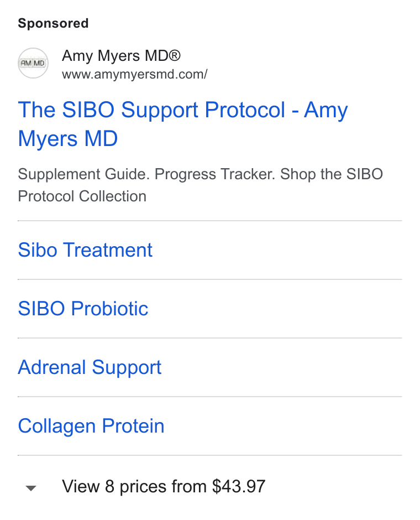Go to the SIBO Probiotic sitelink
Screen dimensions: 420x520
(83, 309)
